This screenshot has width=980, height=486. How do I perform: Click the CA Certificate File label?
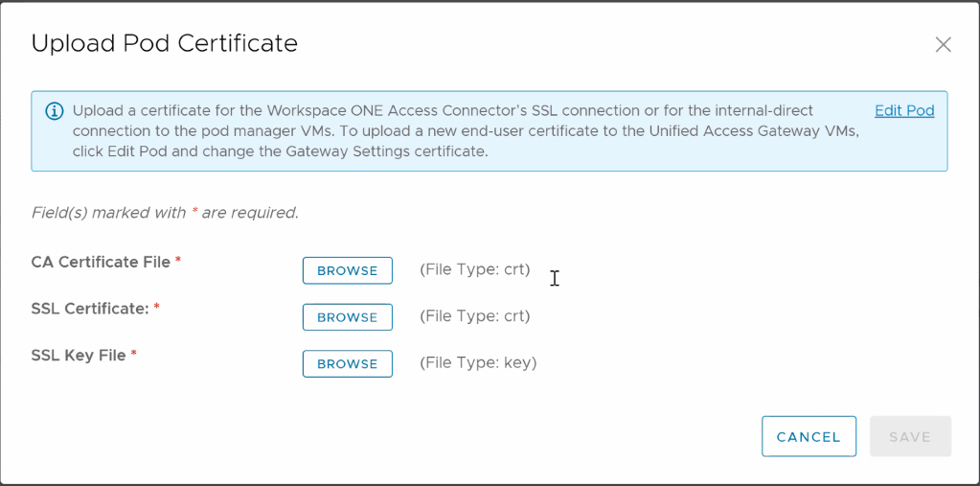(x=101, y=262)
